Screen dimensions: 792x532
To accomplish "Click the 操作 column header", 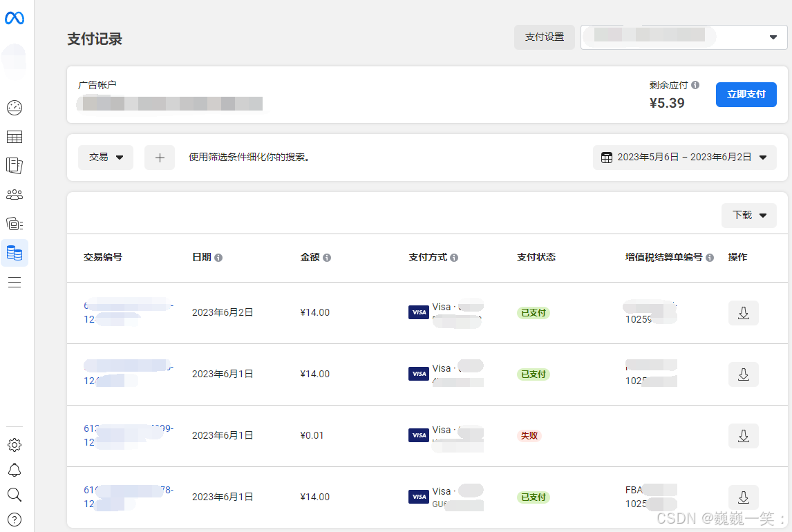I will 737,258.
